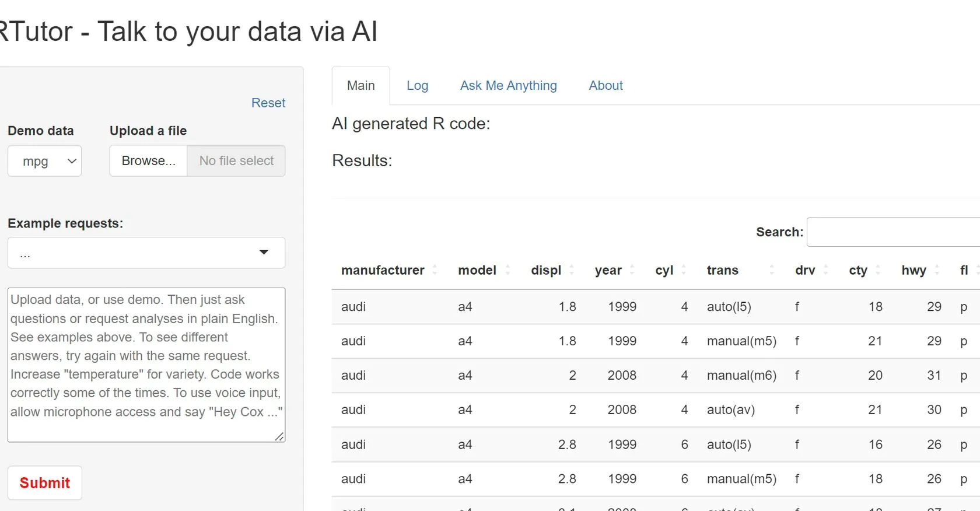Sort table by model column arrows
980x511 pixels.
point(508,270)
